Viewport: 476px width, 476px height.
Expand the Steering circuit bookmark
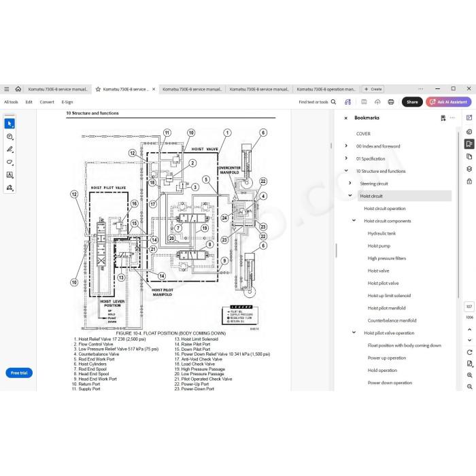coord(350,183)
